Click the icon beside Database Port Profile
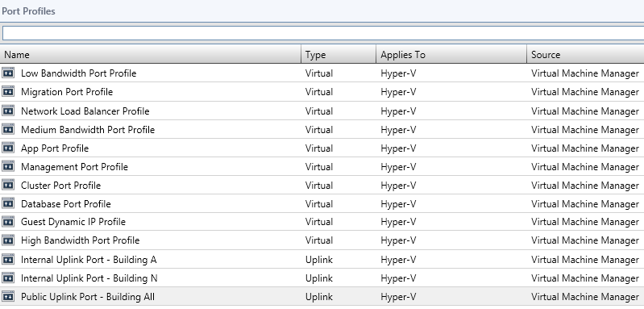644x309 pixels. point(8,204)
